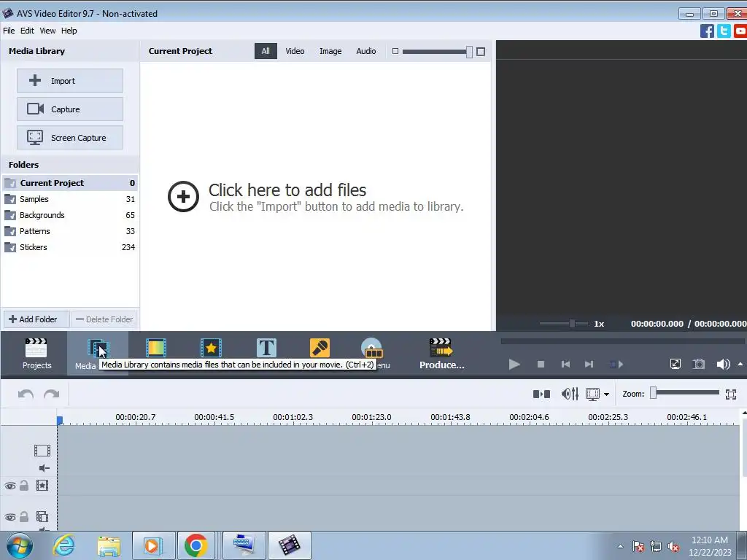The height and width of the screenshot is (560, 747).
Task: Open the Disc Menu icon
Action: click(371, 348)
